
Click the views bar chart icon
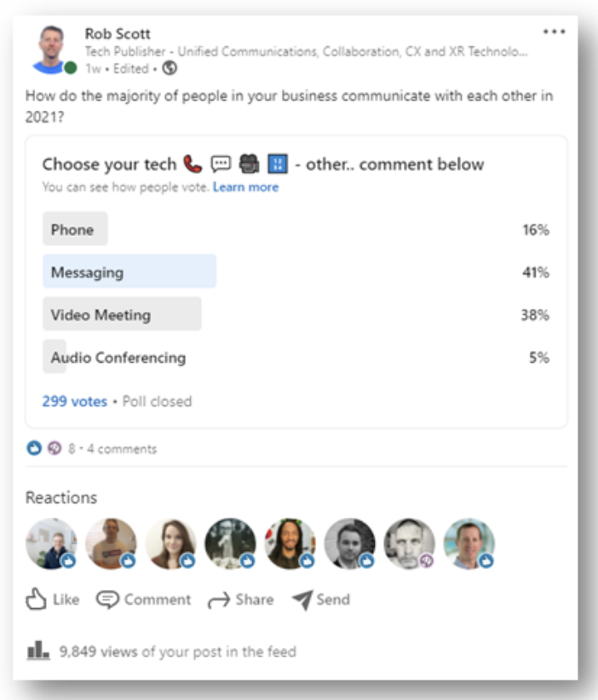pyautogui.click(x=37, y=651)
